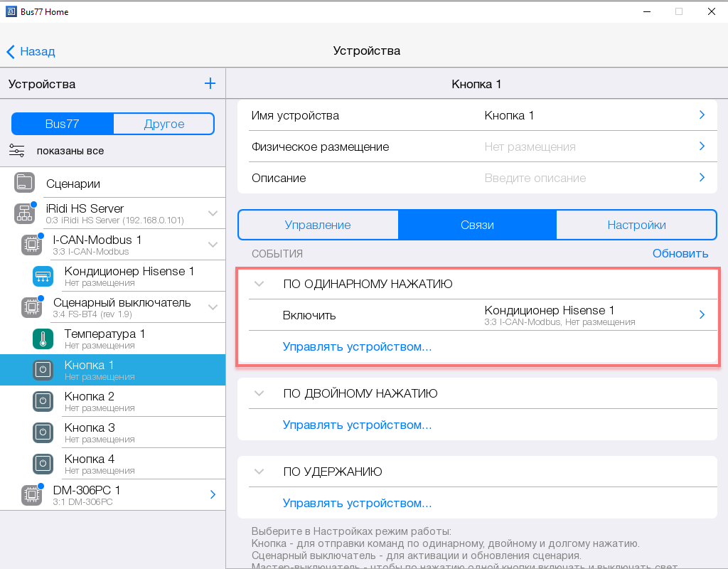Click the Кнопка 3 power icon
This screenshot has height=569, width=728.
click(x=43, y=432)
